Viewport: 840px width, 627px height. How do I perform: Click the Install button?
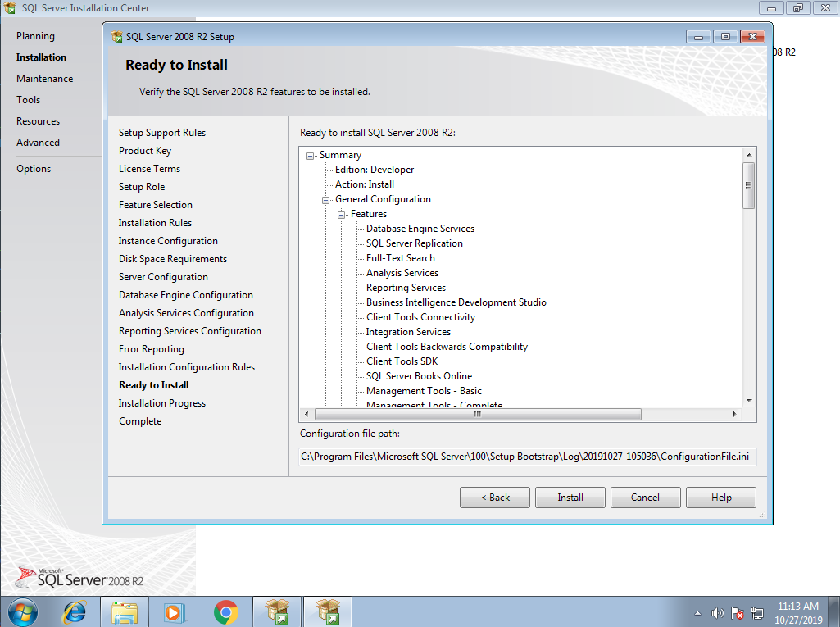[x=570, y=498]
